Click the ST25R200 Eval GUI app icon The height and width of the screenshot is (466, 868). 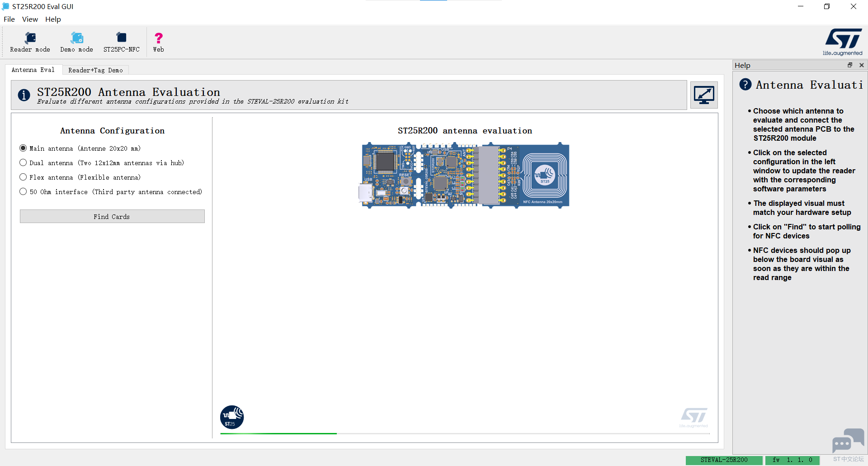(x=5, y=6)
